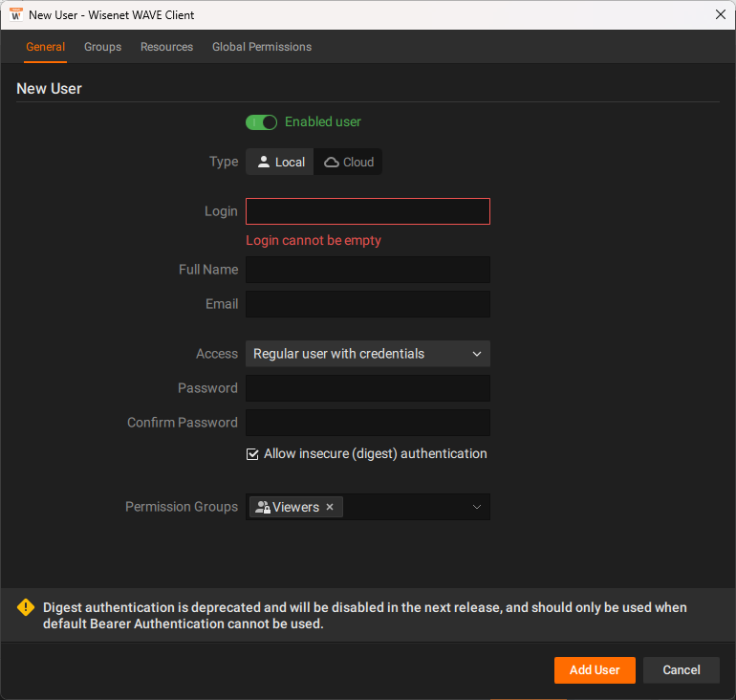Click the yellow warning icon
The height and width of the screenshot is (700, 736).
pyautogui.click(x=26, y=607)
